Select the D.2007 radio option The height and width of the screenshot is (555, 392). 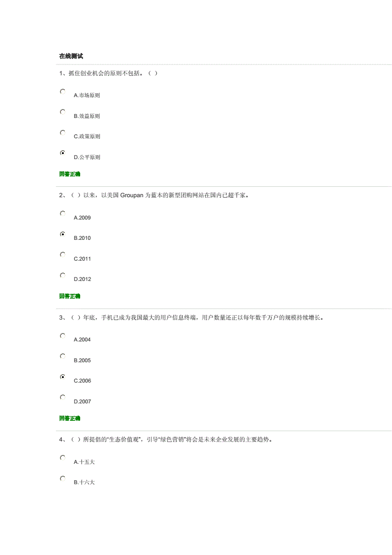pyautogui.click(x=62, y=397)
